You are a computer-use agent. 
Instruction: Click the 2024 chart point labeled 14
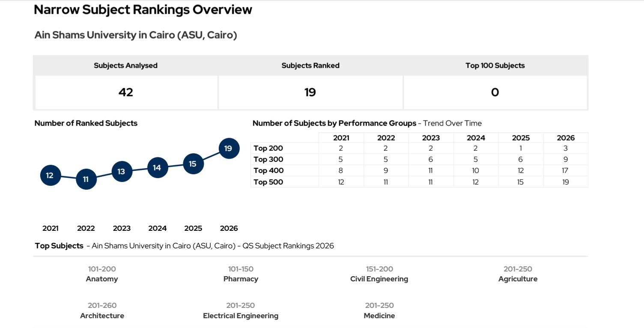pyautogui.click(x=157, y=167)
